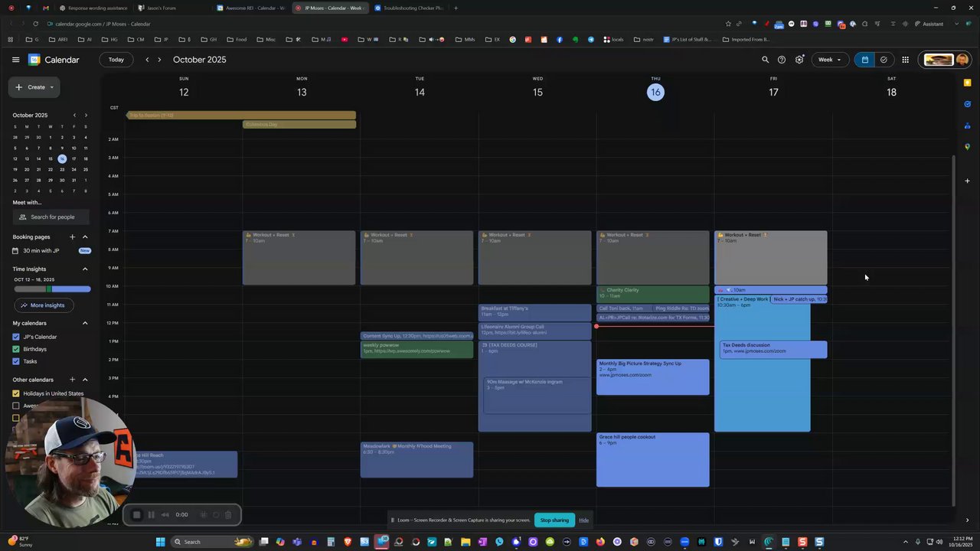Open the Support help icon

pos(782,60)
